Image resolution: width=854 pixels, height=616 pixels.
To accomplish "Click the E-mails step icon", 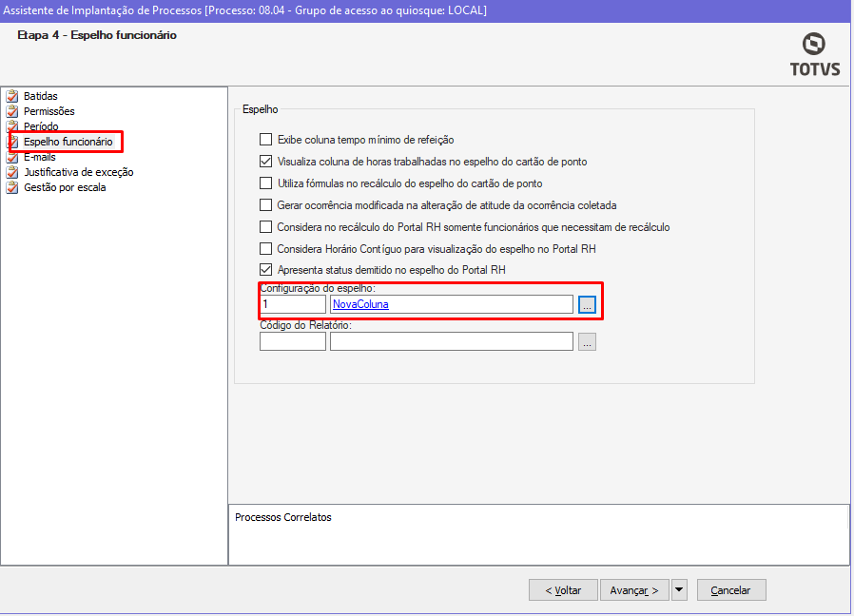I will (x=12, y=157).
